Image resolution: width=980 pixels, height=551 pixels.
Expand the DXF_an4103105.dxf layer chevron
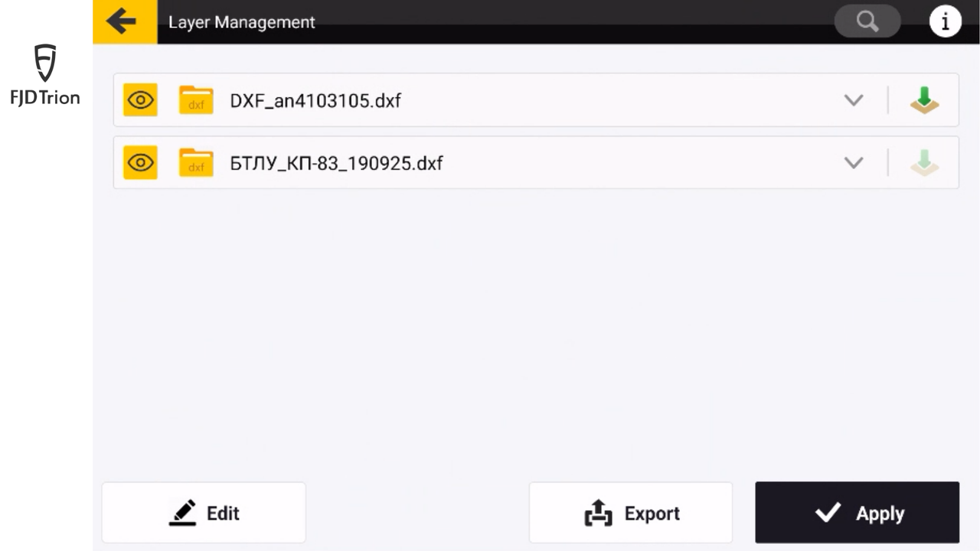point(854,100)
